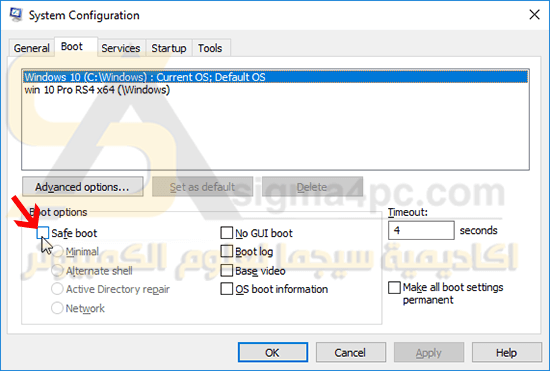Click the Set as default button
This screenshot has width=550, height=371.
pos(202,187)
